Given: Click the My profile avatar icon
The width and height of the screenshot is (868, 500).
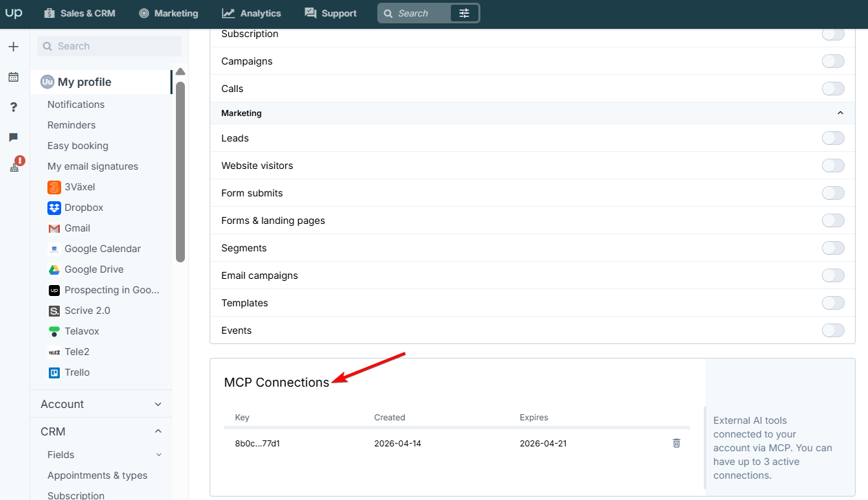Looking at the screenshot, I should (47, 82).
